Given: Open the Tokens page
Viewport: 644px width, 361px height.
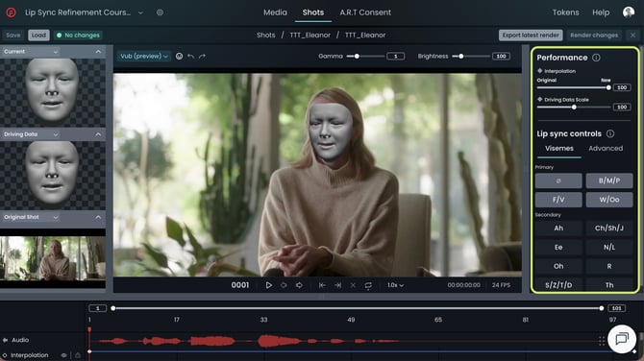Looking at the screenshot, I should pyautogui.click(x=565, y=12).
